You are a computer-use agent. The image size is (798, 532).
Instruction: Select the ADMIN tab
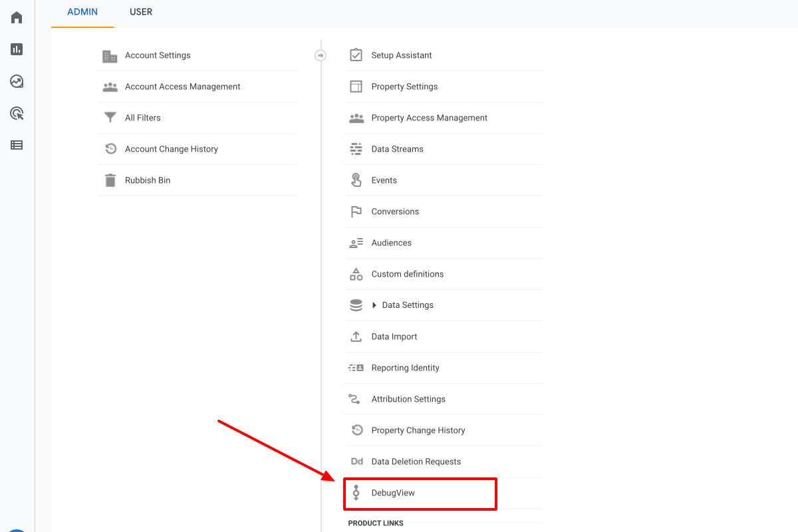click(x=82, y=12)
